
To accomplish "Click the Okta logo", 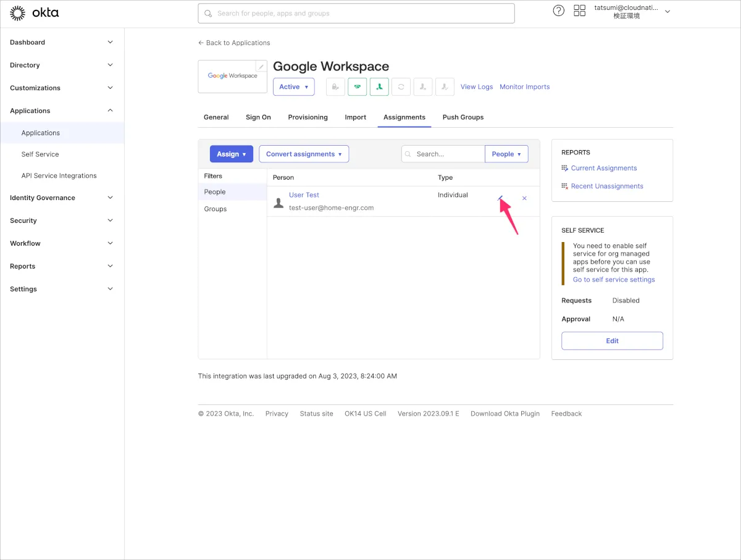I will (35, 12).
